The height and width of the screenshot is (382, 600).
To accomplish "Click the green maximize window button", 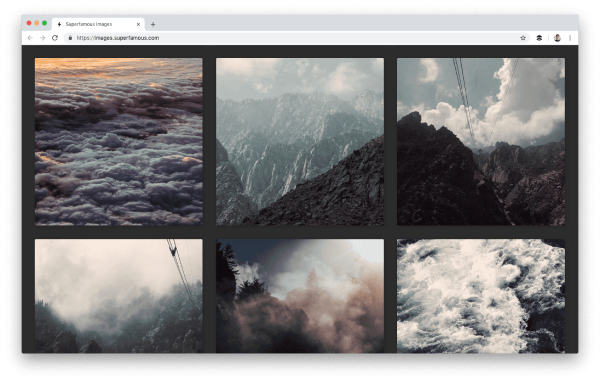I will coord(44,23).
